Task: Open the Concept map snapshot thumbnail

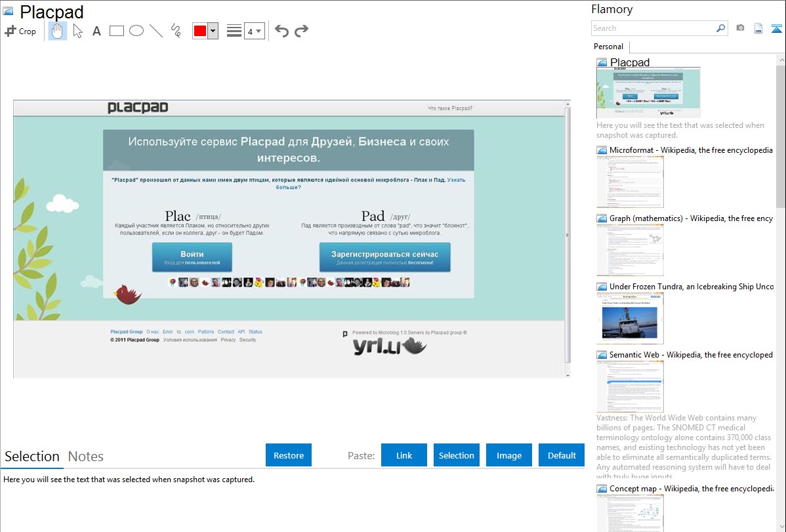Action: coord(630,513)
